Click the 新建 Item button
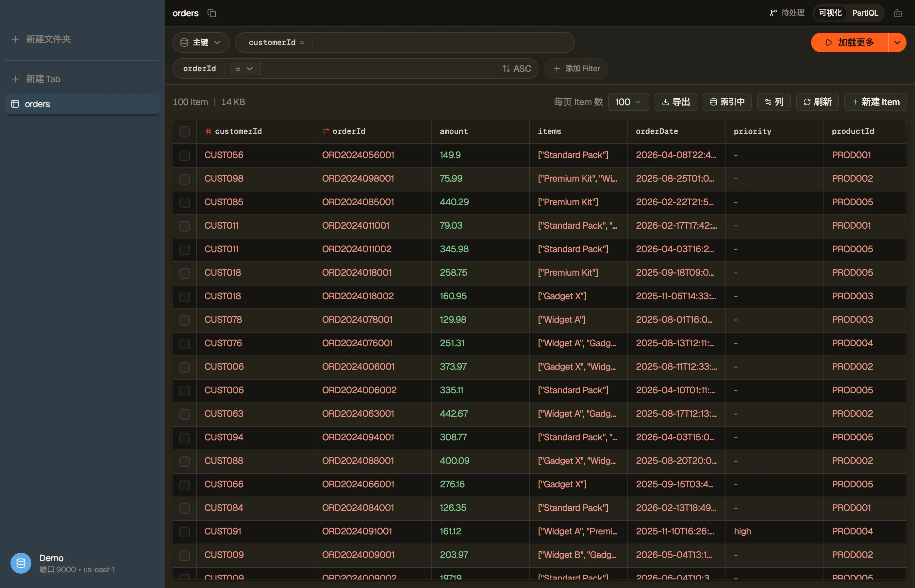Viewport: 915px width, 588px height. (x=875, y=102)
